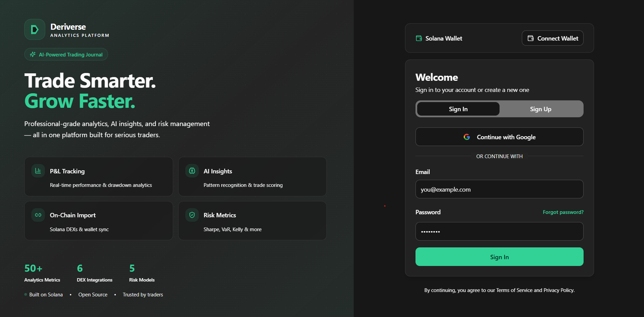The height and width of the screenshot is (317, 644).
Task: Select 'Pattern recognition & trade scoring' text
Action: (243, 185)
